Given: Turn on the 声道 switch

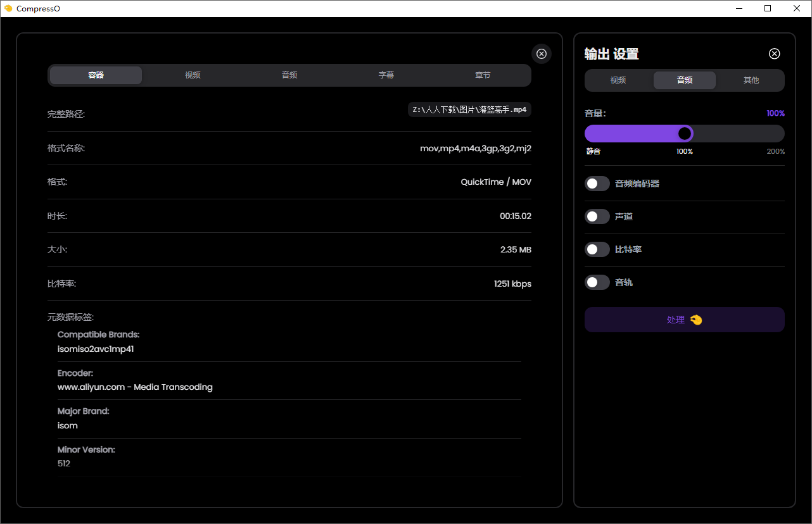Looking at the screenshot, I should 597,216.
